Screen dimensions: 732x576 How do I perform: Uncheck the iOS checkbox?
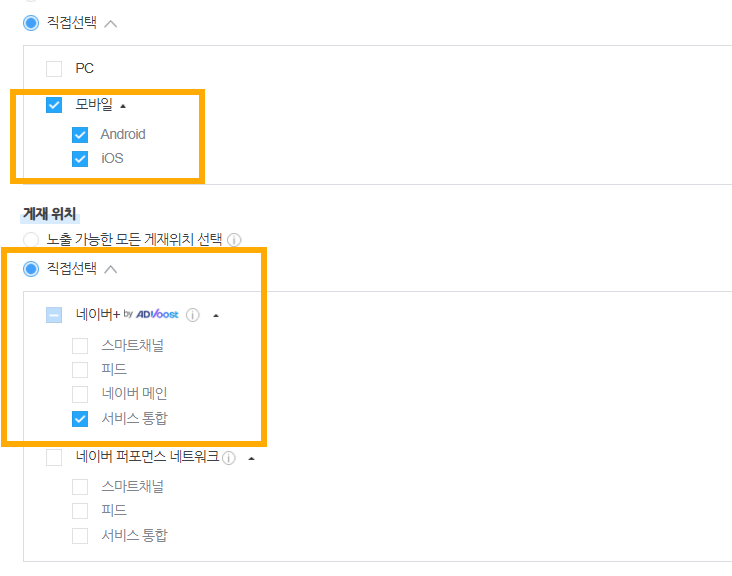(x=80, y=159)
